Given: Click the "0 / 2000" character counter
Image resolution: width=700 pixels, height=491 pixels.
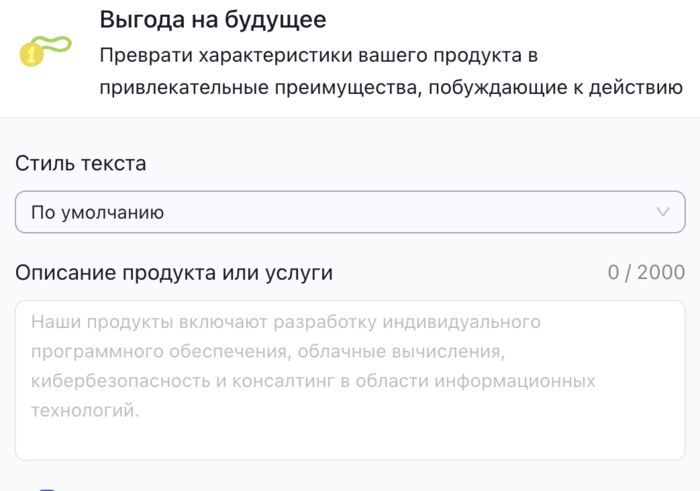Looking at the screenshot, I should (x=646, y=272).
